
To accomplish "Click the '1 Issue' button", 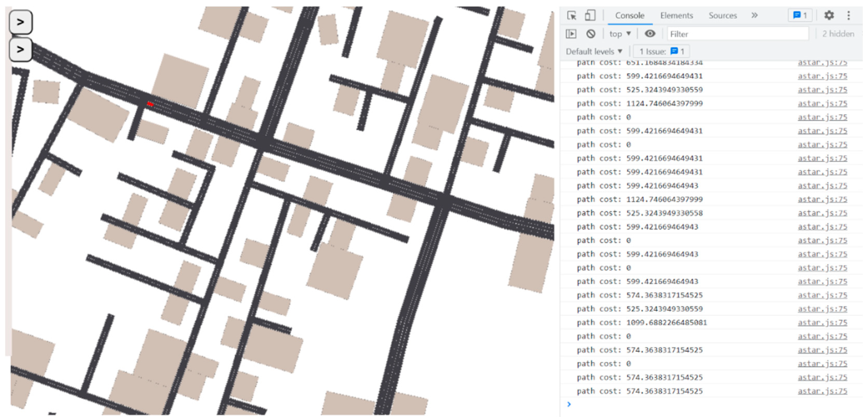I will click(661, 52).
